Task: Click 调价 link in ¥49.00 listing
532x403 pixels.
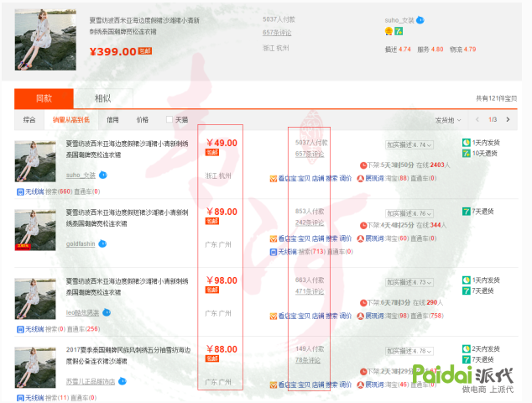Action: pyautogui.click(x=346, y=178)
